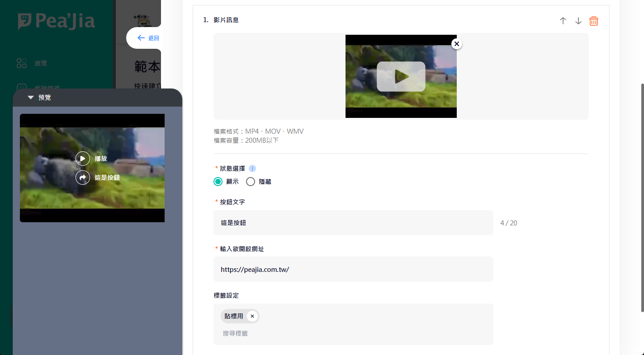Screen dimensions: 644x355
Task: Click the Pea'Jia logo
Action: coord(57,21)
